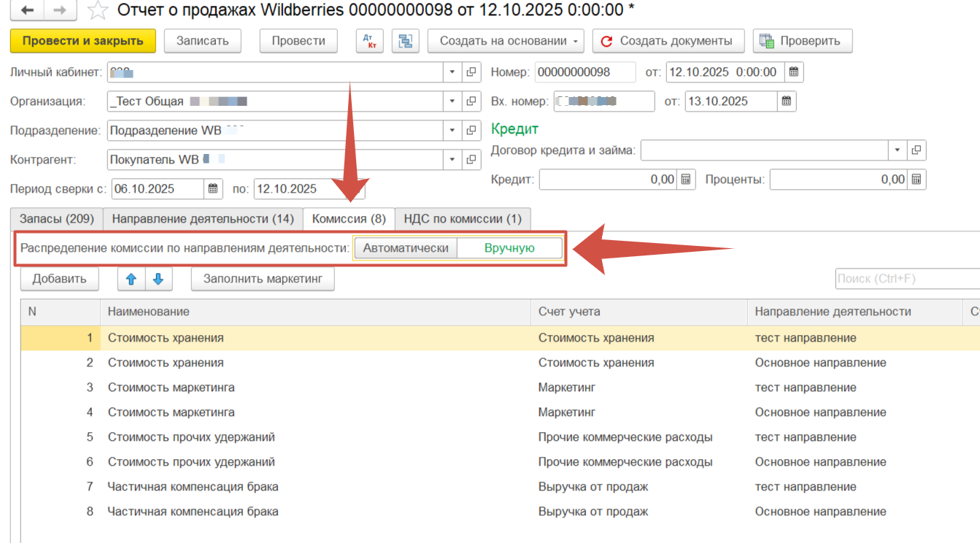Viewport: 980px width, 543px height.
Task: Add document to favorites with star icon
Action: click(98, 10)
